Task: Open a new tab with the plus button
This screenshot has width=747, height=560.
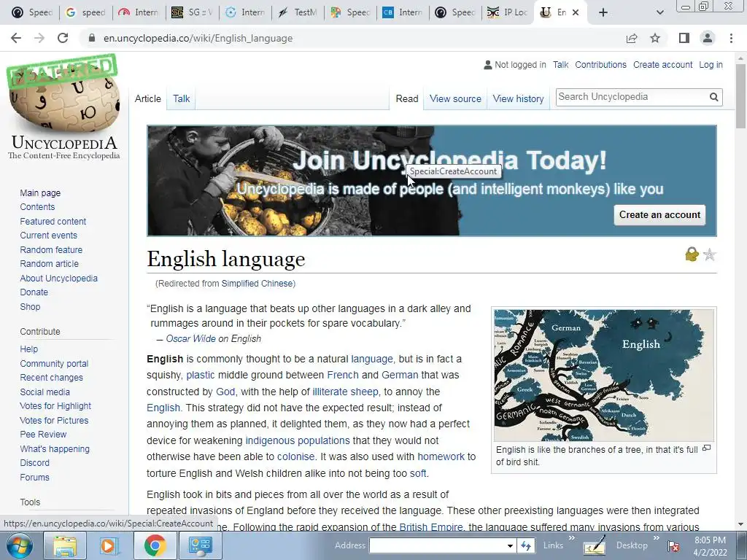Action: pyautogui.click(x=603, y=12)
